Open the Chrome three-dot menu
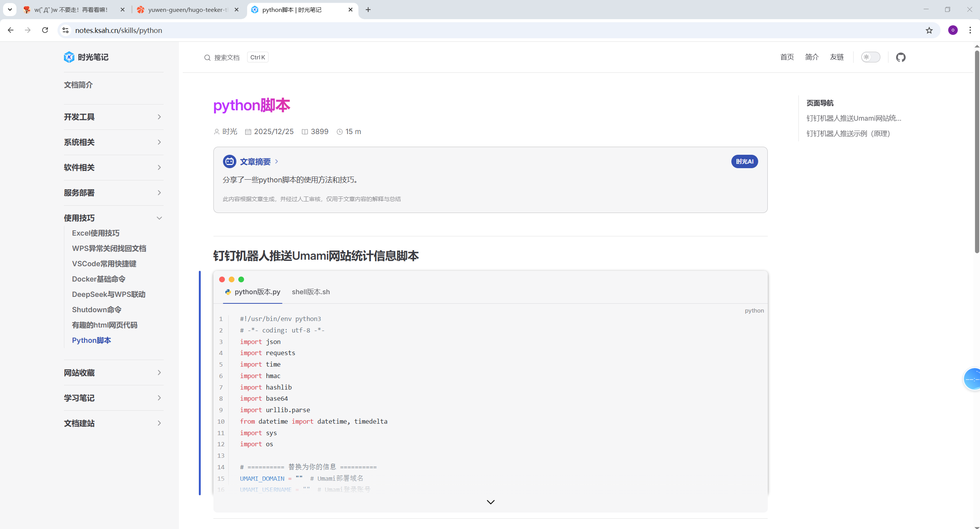 pyautogui.click(x=970, y=30)
